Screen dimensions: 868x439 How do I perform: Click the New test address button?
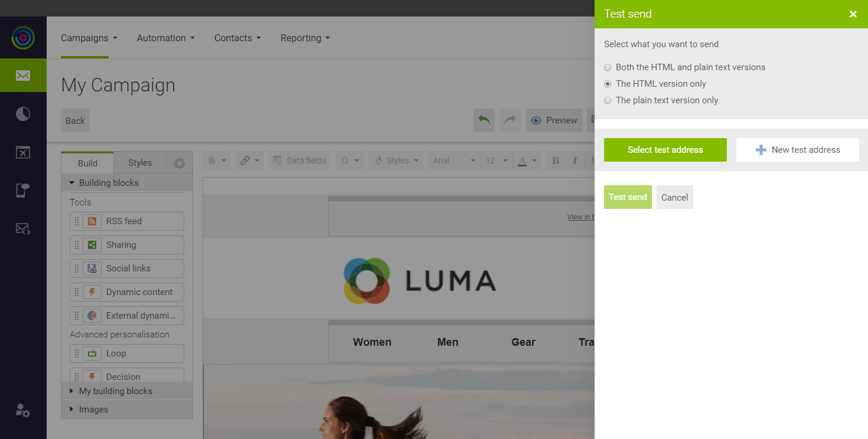[x=797, y=150]
